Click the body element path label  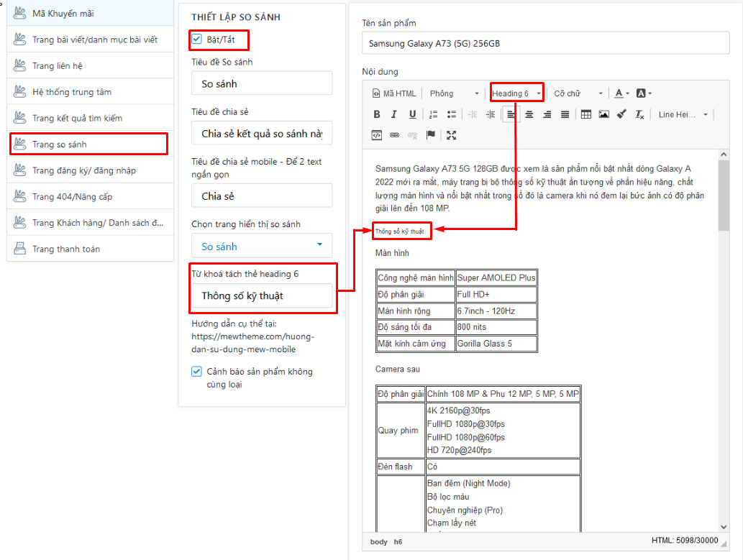click(x=378, y=541)
